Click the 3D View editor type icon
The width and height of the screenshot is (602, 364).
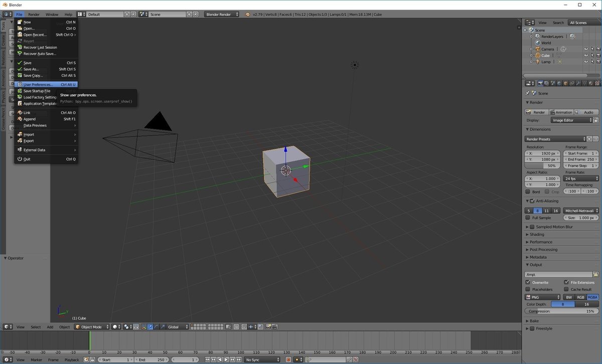point(7,327)
